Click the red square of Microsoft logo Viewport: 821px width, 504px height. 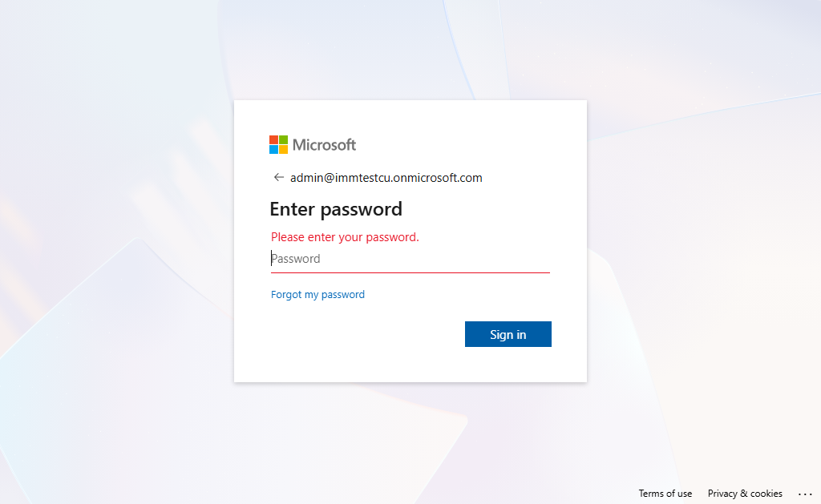tap(273, 139)
